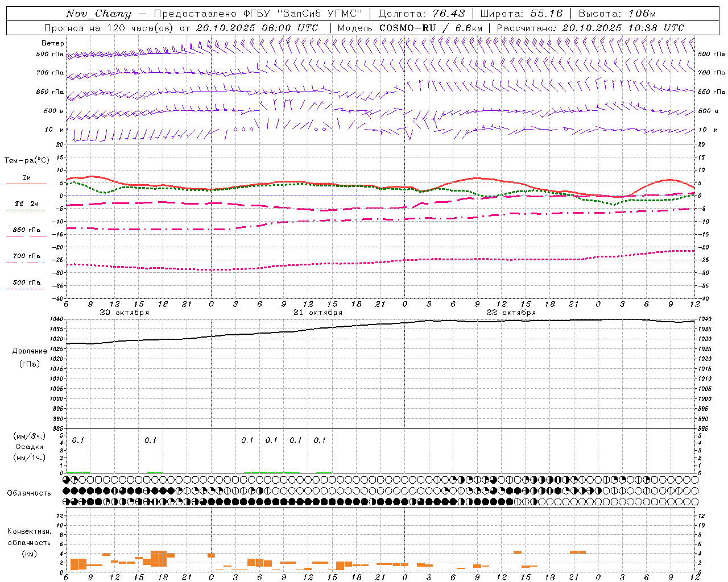
Task: Click the 850 гПа temperature legend entry
Action: (x=26, y=230)
